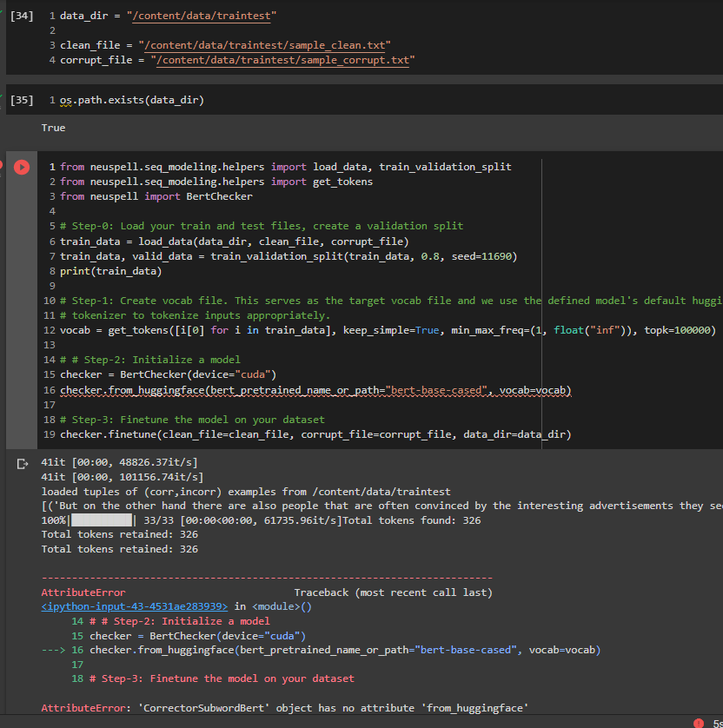Click the final 'no attribute from_huggingface' error message
This screenshot has width=723, height=728.
(285, 708)
